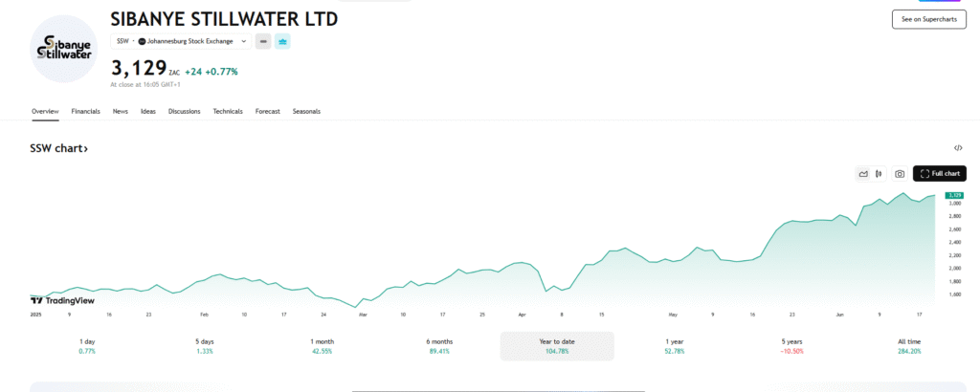Open the SSW Johannesburg Stock Exchange dropdown
Image resolution: width=980 pixels, height=392 pixels.
click(x=181, y=41)
